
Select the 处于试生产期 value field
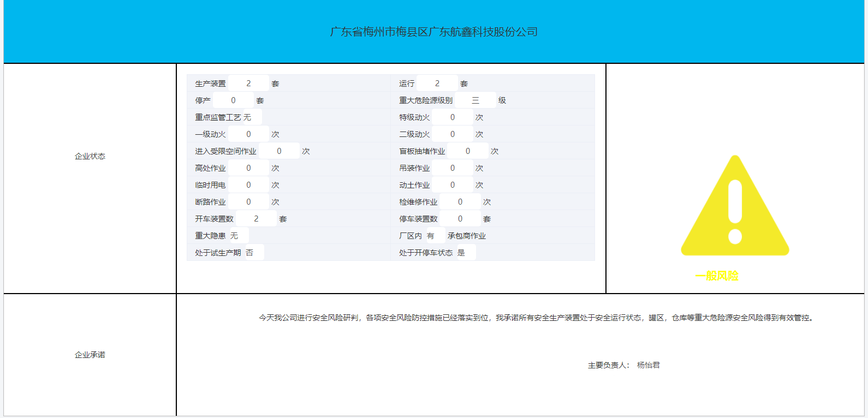(253, 253)
